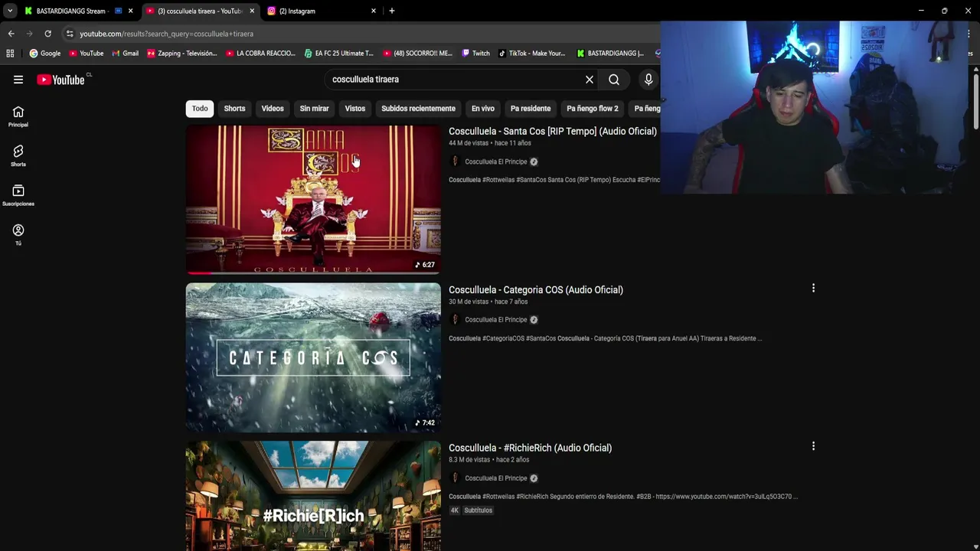Click the 6:27 duration badge
Screen dimensions: 980x551
tap(424, 265)
